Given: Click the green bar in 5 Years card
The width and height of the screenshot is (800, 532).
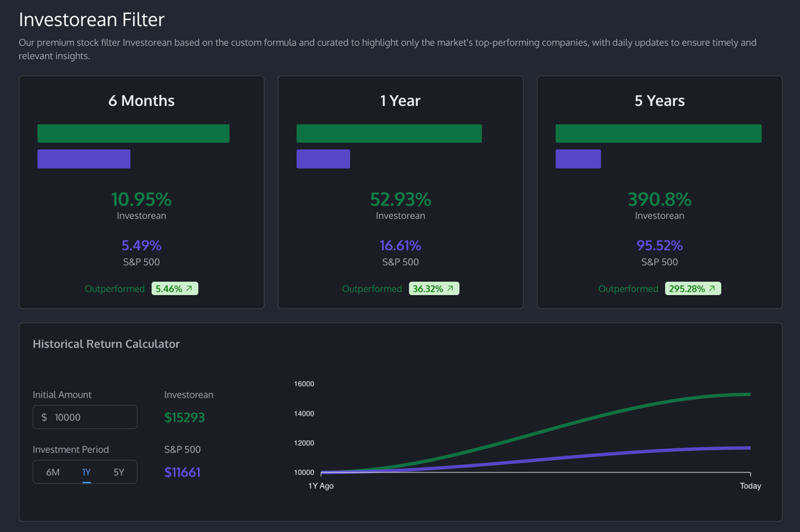Looking at the screenshot, I should 658,134.
